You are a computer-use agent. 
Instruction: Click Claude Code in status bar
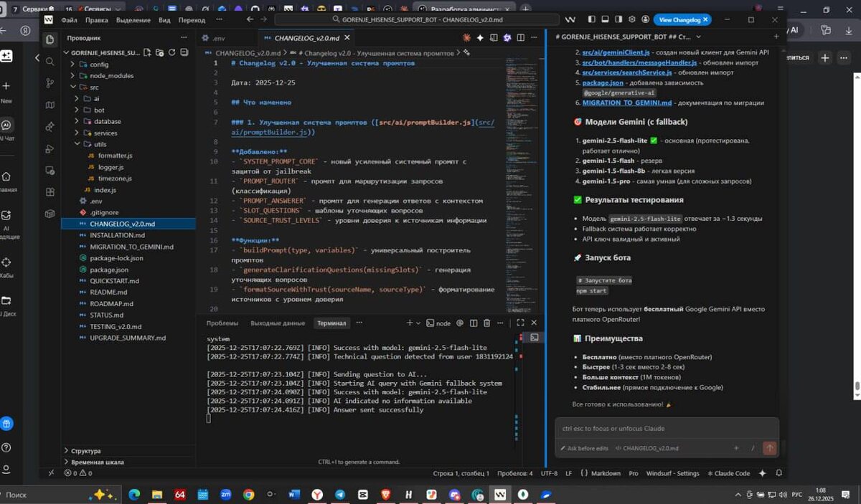pos(728,473)
